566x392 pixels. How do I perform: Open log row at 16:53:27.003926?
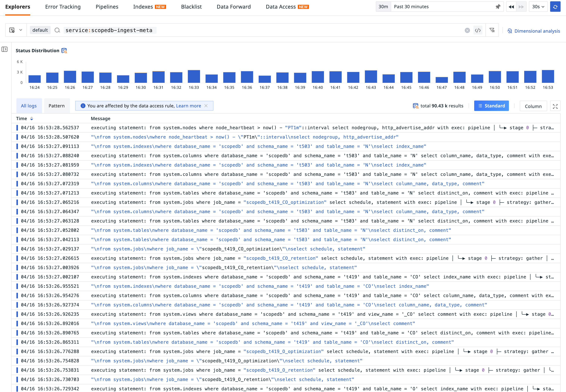point(286,268)
